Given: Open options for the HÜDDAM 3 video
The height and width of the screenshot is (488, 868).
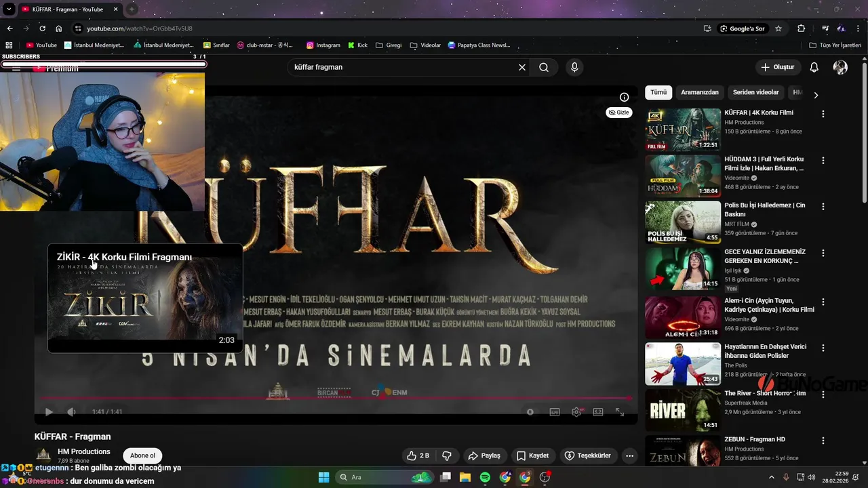Looking at the screenshot, I should point(823,161).
